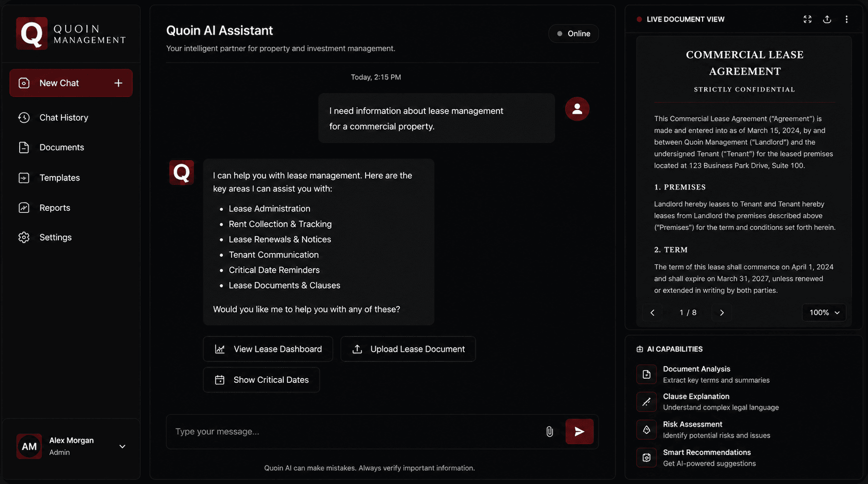Screen dimensions: 868x484
Task: Click the Type your message input field
Action: coord(357,431)
